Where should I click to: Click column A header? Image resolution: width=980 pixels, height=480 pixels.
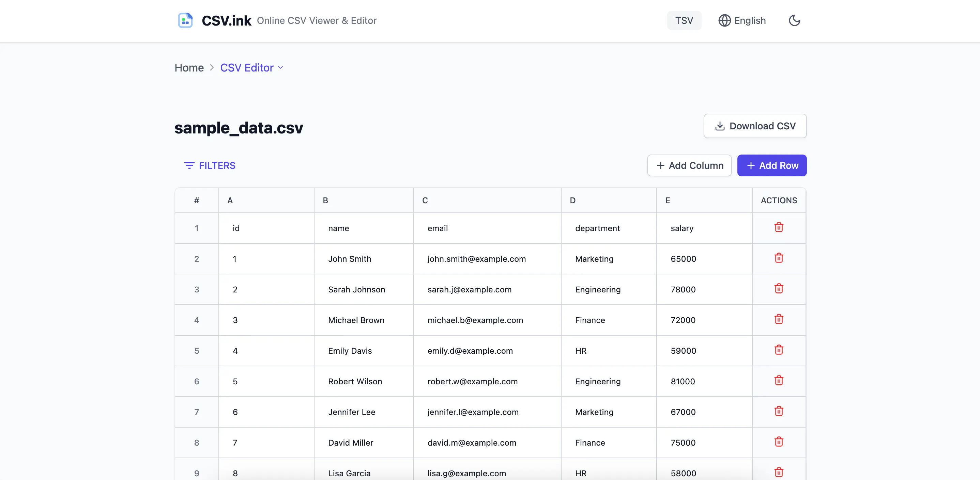[266, 200]
